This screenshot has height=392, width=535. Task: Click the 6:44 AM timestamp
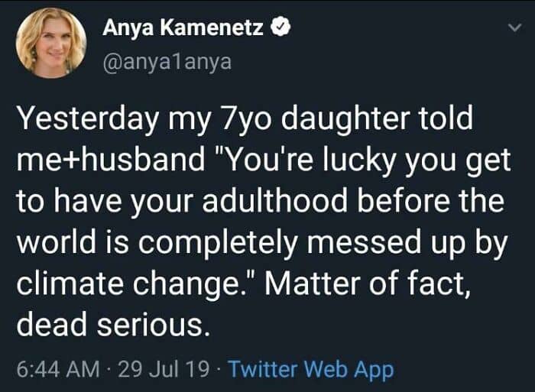58,369
